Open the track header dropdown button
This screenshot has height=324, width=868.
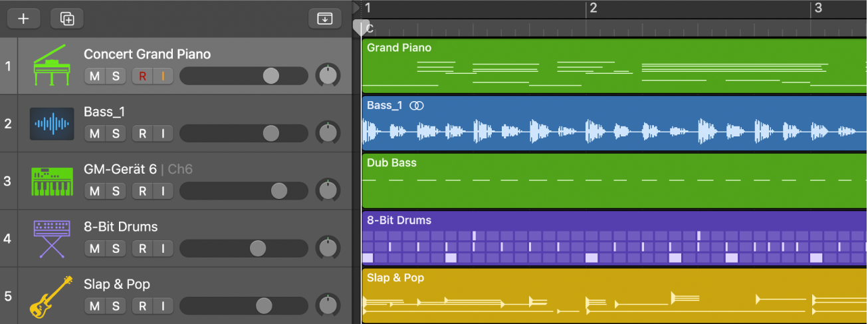click(324, 19)
